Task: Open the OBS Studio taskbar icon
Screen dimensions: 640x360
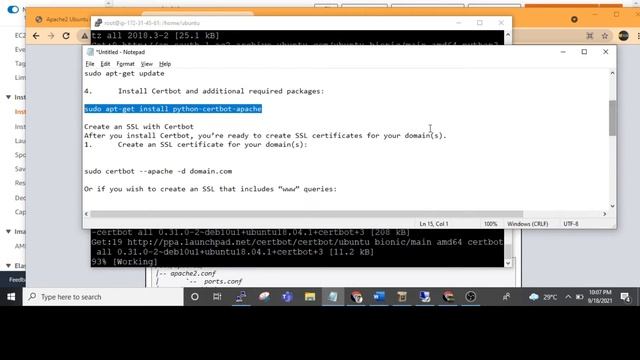Action: (x=471, y=297)
